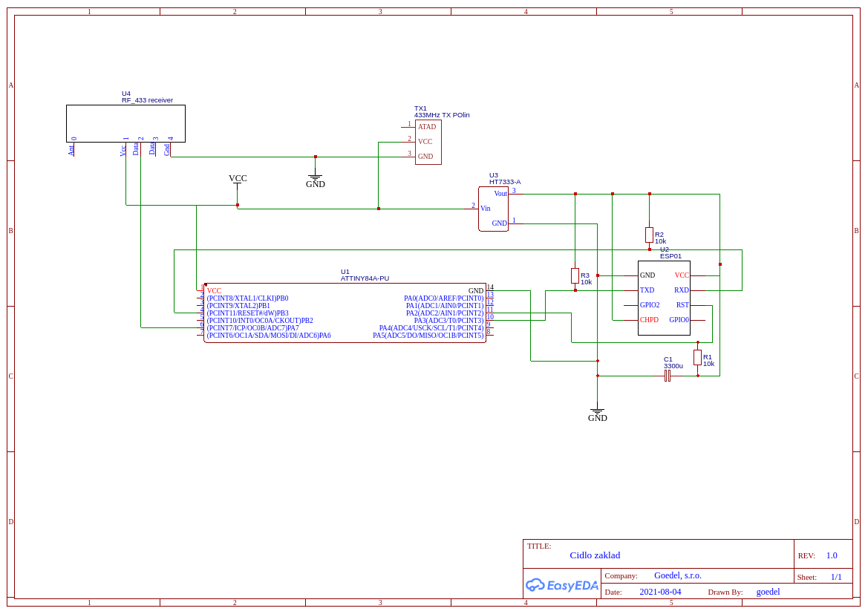Click the 'GND' pin 14 on ATTINY84A

coord(476,291)
